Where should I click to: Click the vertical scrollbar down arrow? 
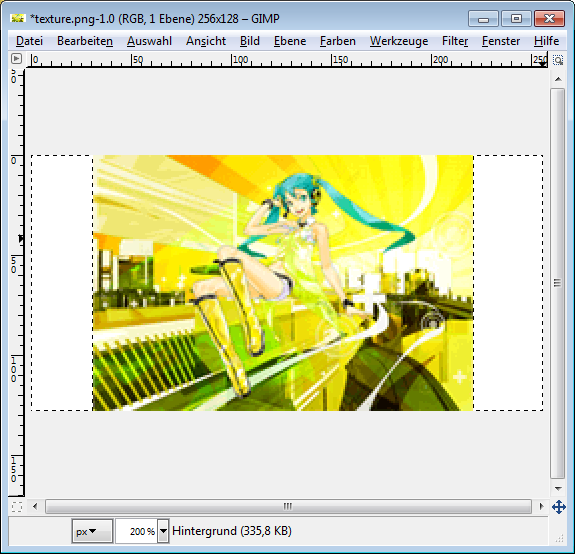(558, 489)
